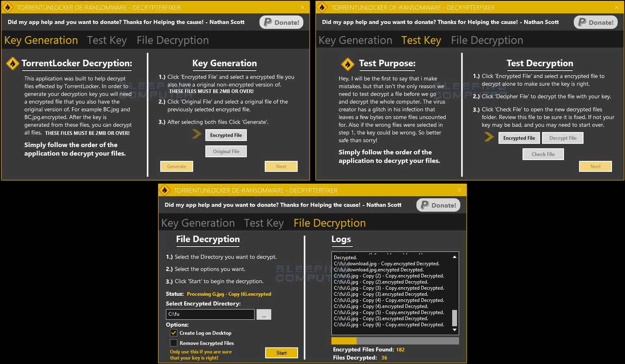The width and height of the screenshot is (625, 364).
Task: Click Encrypted File button under Key Generation
Action: pyautogui.click(x=226, y=135)
